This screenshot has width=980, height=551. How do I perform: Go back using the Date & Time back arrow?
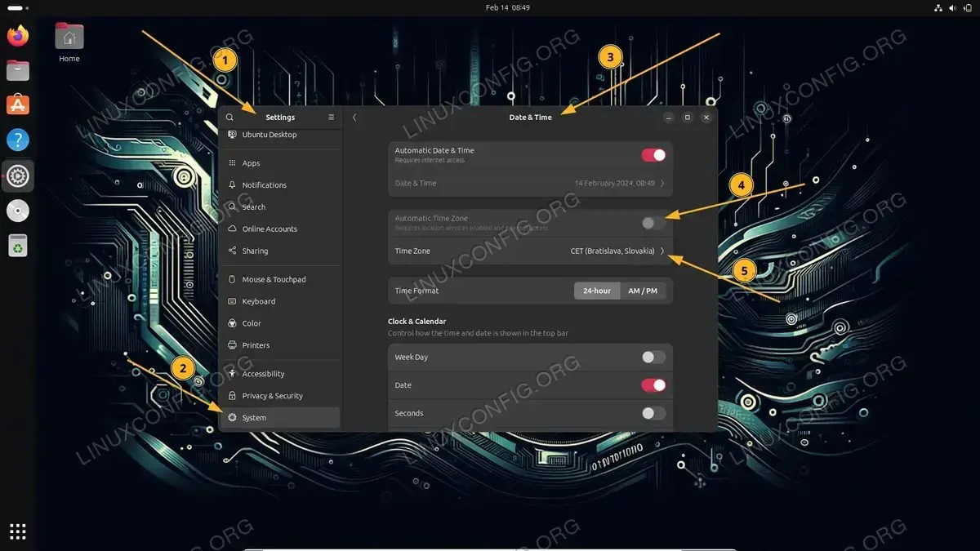pos(354,117)
